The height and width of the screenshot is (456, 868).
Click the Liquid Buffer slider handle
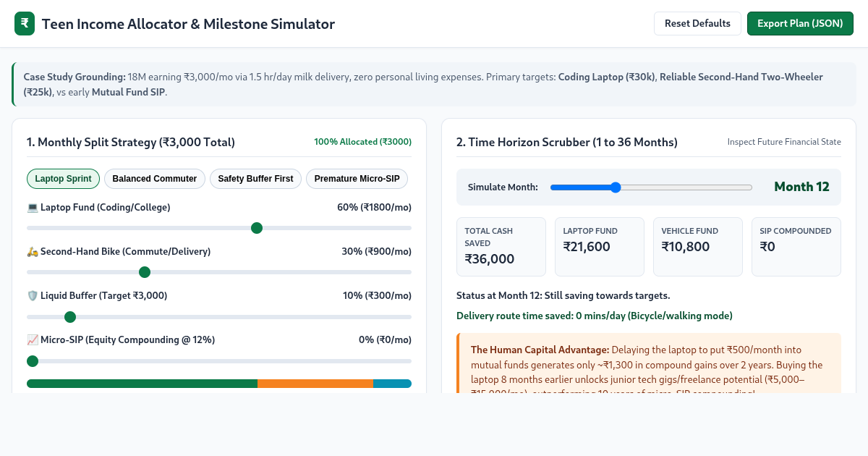click(x=70, y=317)
